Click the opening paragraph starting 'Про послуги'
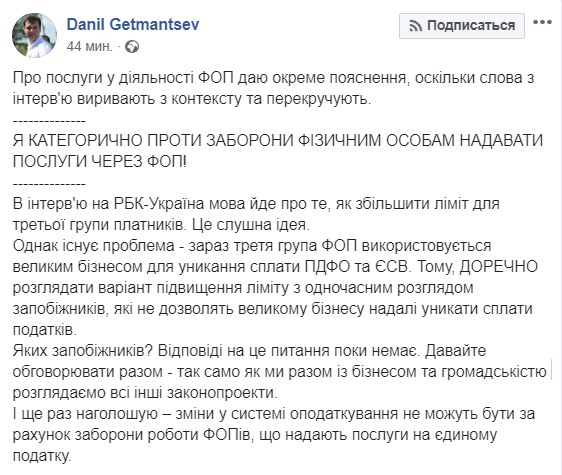Screen dimensions: 562x475 273,88
